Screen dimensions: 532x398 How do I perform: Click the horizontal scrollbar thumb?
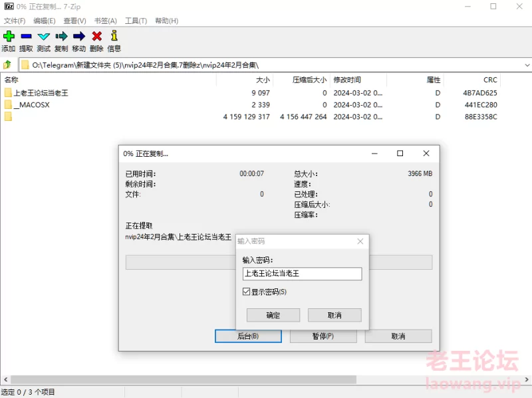[x=184, y=379]
